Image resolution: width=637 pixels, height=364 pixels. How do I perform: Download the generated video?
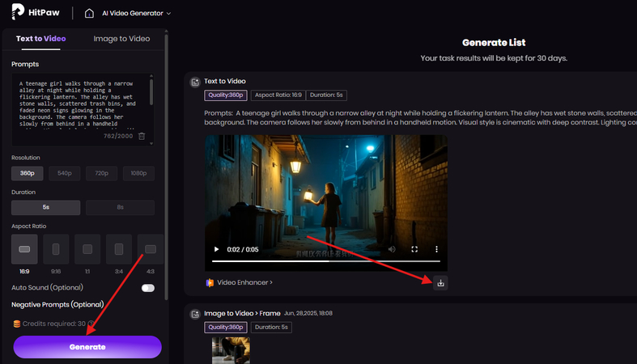441,283
